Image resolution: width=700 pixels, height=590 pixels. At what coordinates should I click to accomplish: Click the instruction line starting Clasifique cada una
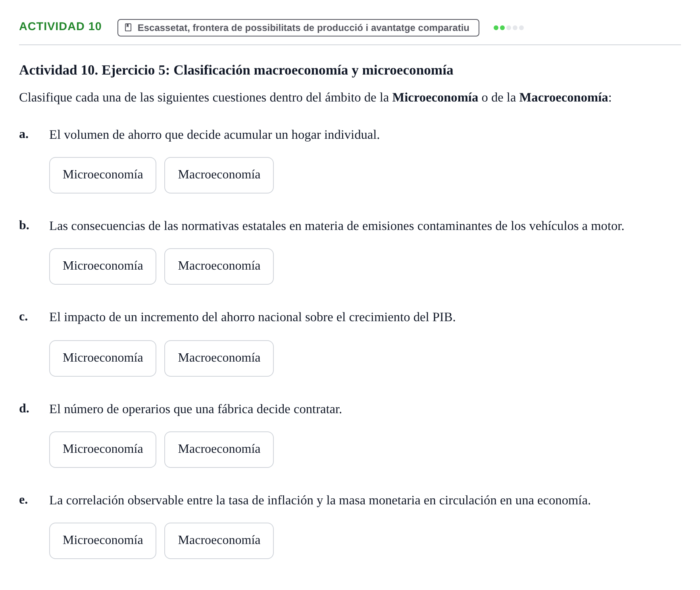315,98
